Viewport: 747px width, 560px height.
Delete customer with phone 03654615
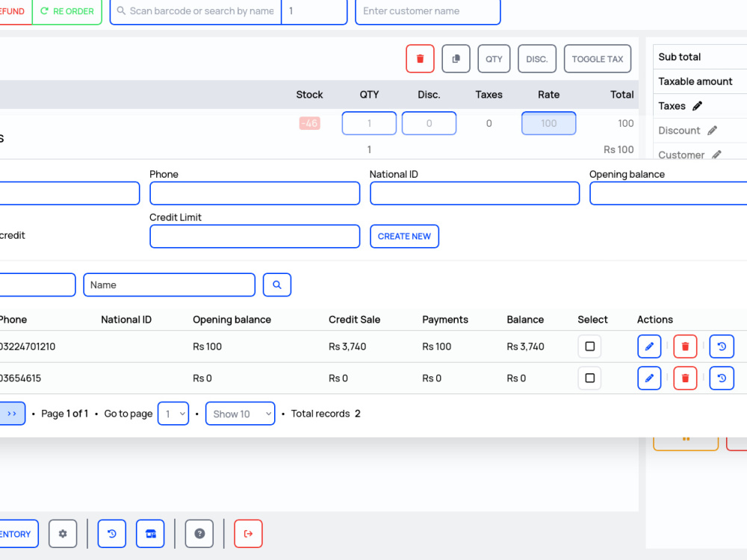(x=685, y=378)
